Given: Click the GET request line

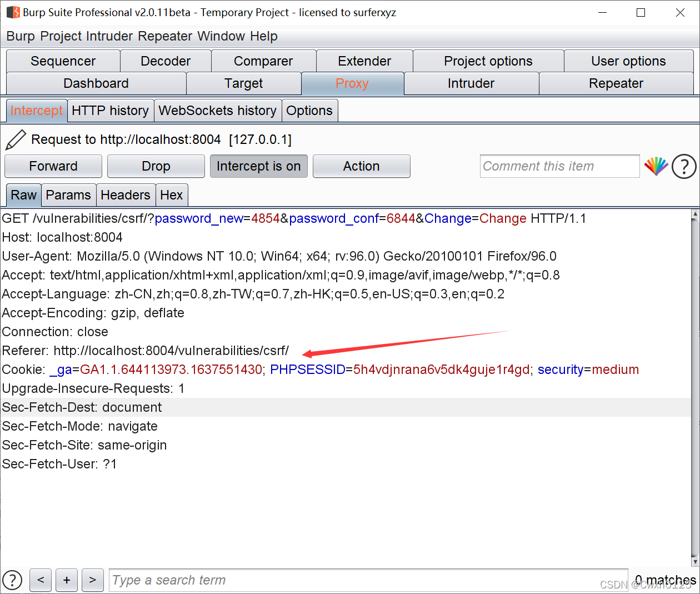Looking at the screenshot, I should pos(294,218).
